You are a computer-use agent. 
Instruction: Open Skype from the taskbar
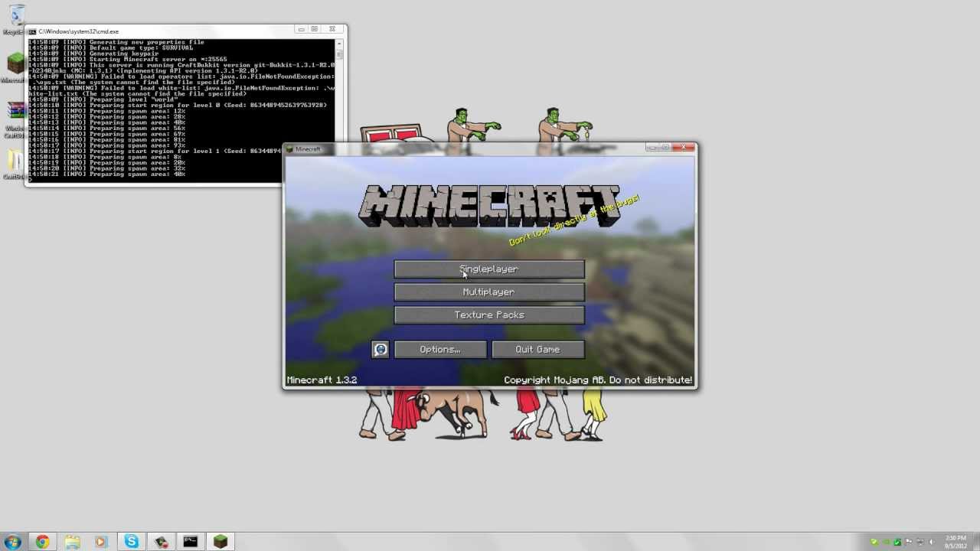pyautogui.click(x=131, y=542)
